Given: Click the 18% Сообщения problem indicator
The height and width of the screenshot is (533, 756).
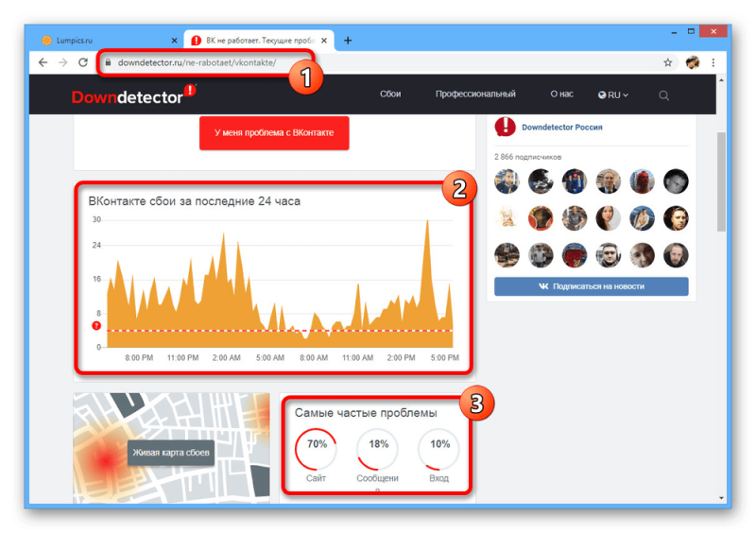Looking at the screenshot, I should [377, 456].
